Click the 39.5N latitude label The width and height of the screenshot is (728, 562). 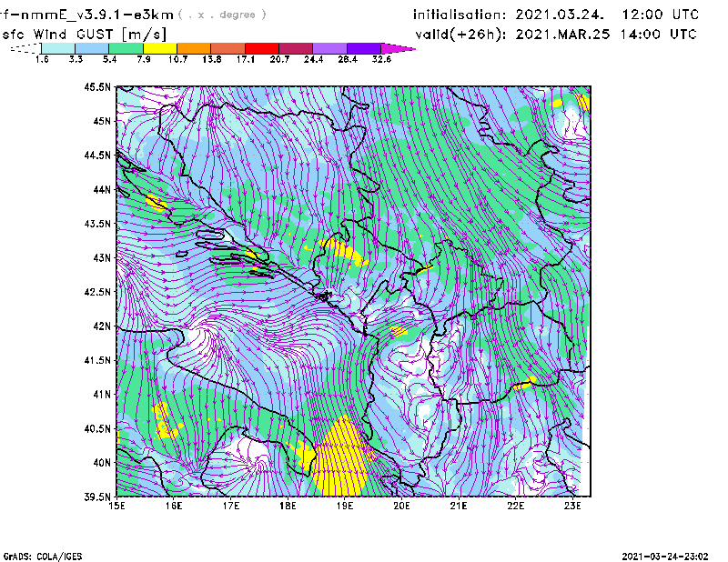[x=97, y=497]
